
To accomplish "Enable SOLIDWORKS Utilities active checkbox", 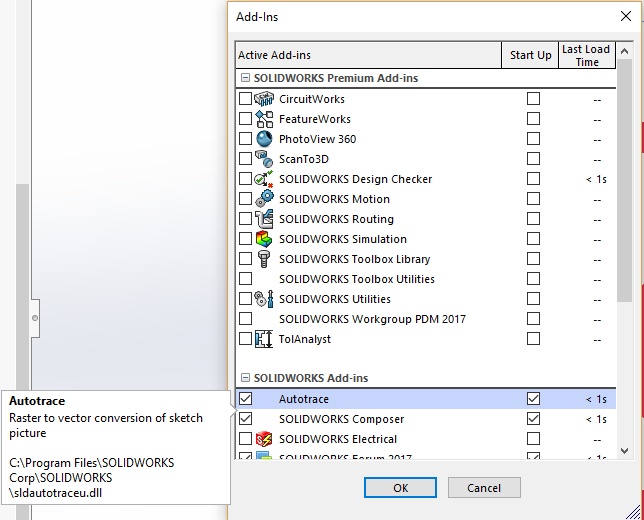I will tap(245, 299).
